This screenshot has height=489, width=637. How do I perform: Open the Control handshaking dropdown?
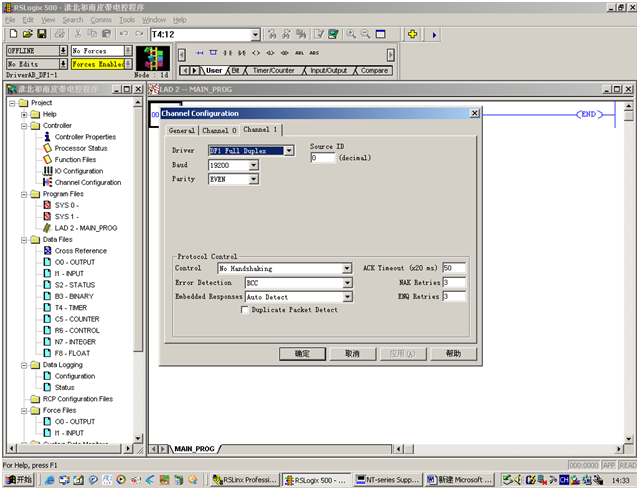pos(347,268)
